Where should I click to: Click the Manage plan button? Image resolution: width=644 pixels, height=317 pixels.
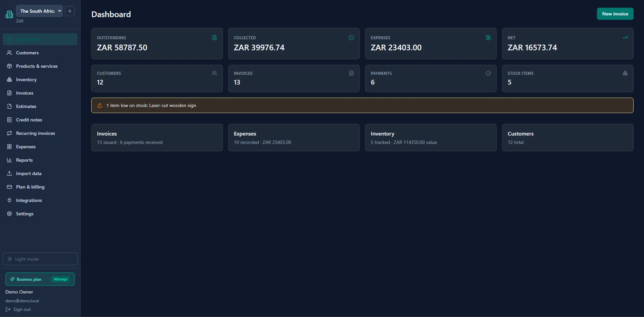61,279
